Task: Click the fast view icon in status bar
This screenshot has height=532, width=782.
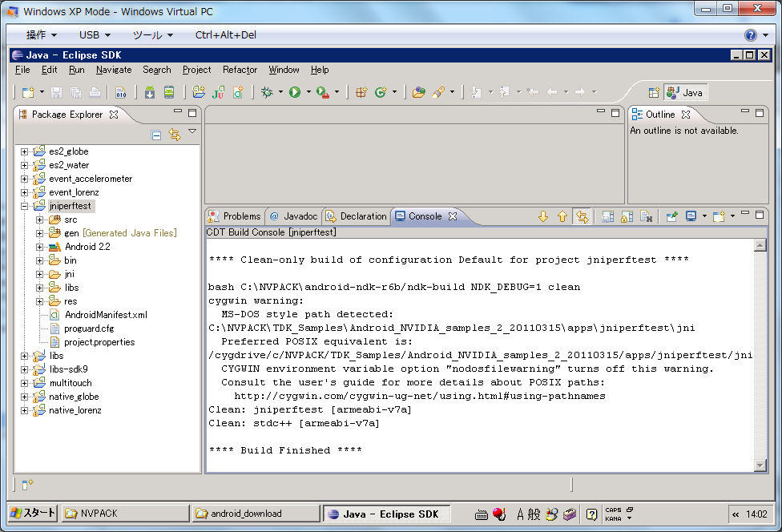Action: (27, 484)
